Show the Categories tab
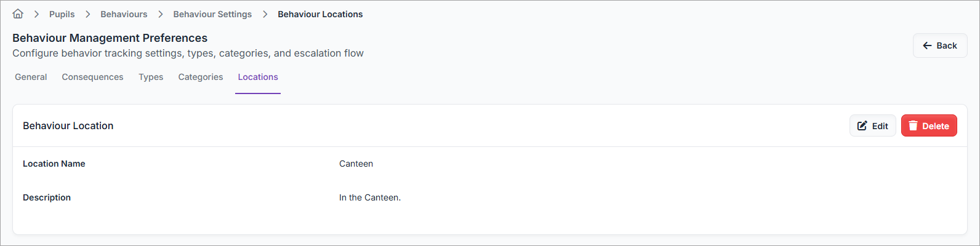The width and height of the screenshot is (980, 246). [x=201, y=77]
